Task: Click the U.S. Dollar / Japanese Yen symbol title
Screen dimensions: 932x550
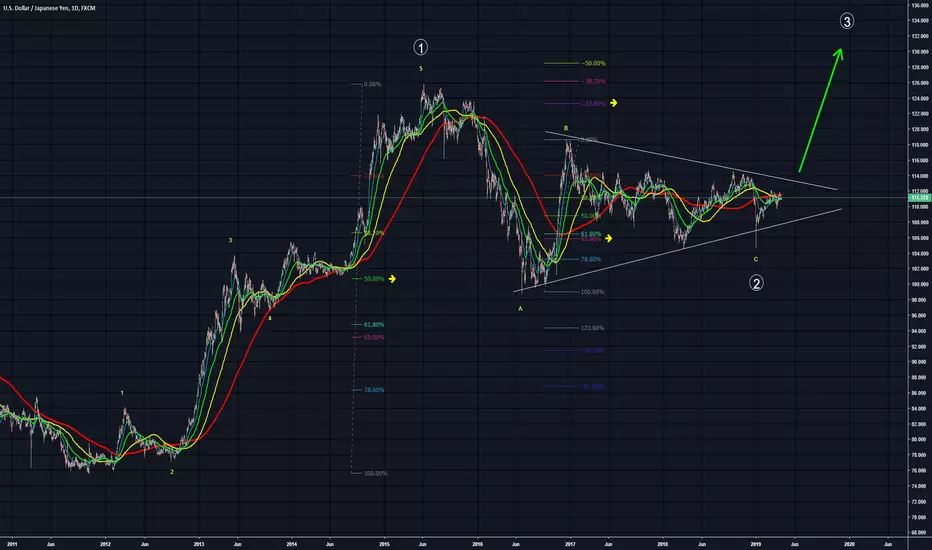Action: pos(49,8)
